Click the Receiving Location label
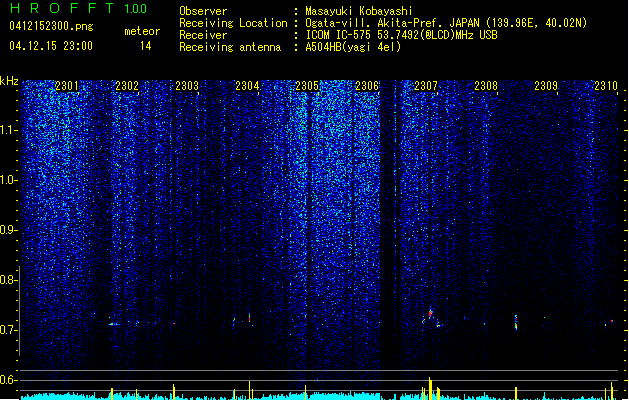This screenshot has height=400, width=629. pos(233,23)
